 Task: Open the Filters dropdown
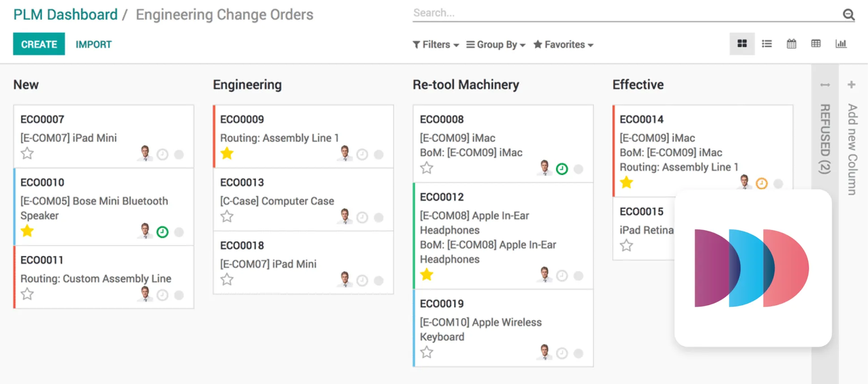(x=436, y=44)
